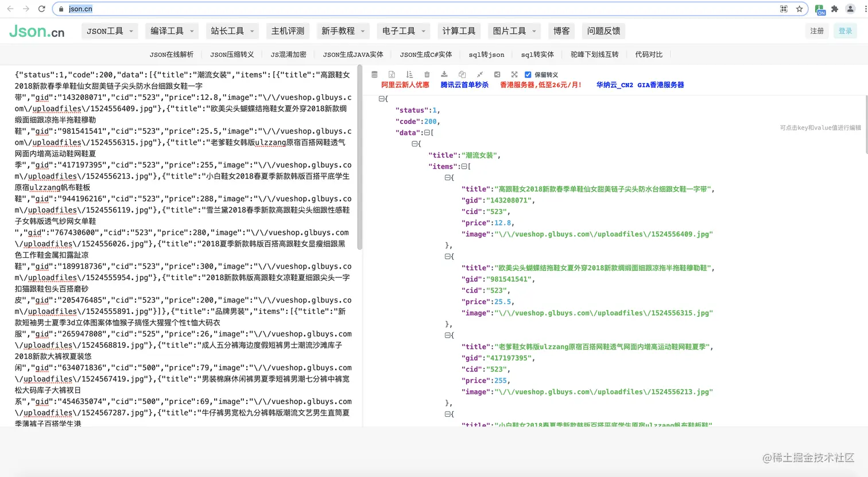Switch to the JSON在线解析 tab
The height and width of the screenshot is (477, 868).
pos(172,55)
